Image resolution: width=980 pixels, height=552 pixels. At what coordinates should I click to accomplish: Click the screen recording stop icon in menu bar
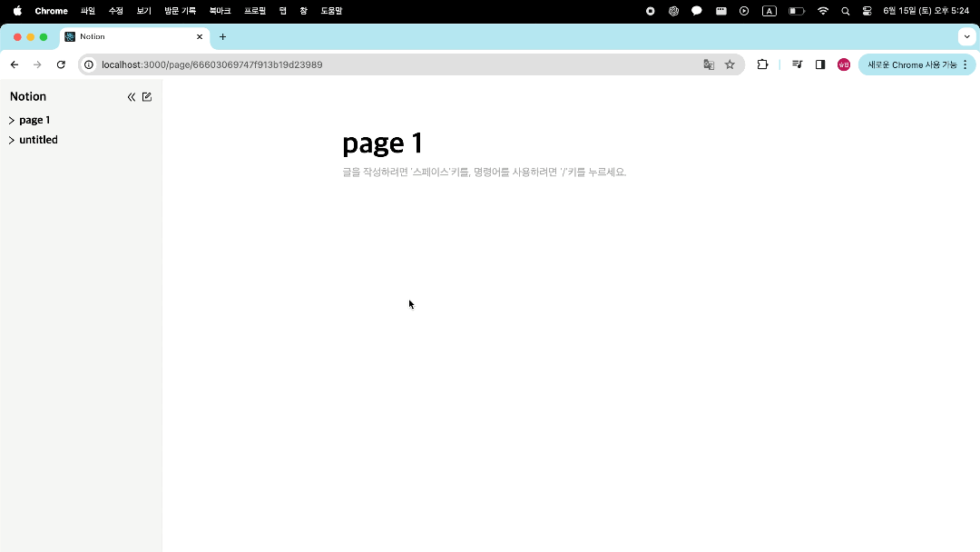[x=650, y=11]
